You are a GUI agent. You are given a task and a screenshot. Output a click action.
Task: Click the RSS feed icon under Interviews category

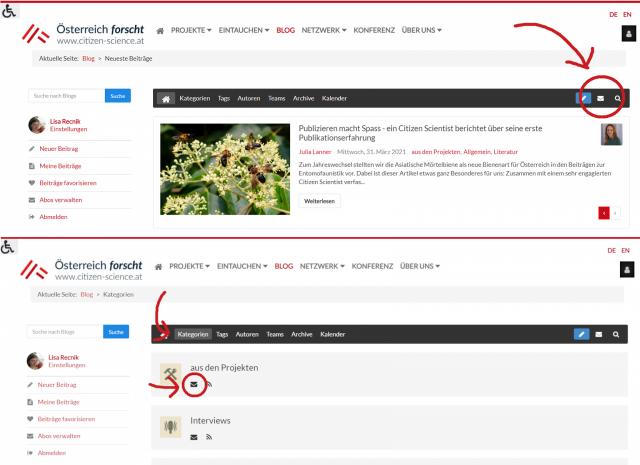[x=209, y=437]
